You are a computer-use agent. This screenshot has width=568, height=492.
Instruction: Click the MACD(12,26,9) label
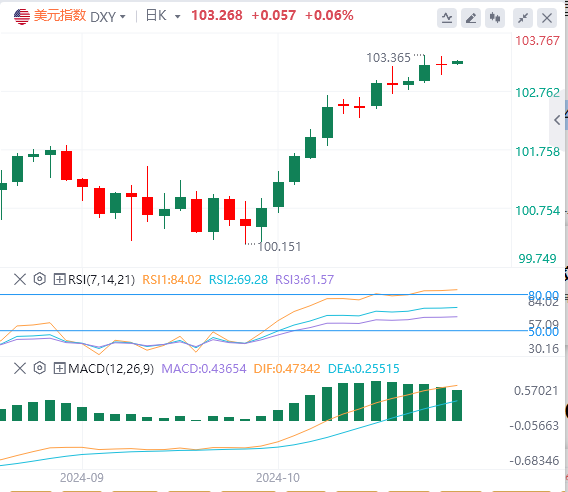click(x=111, y=369)
